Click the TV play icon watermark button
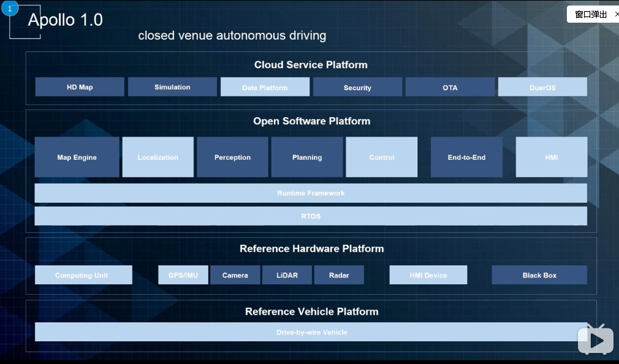619x364 pixels. [596, 339]
